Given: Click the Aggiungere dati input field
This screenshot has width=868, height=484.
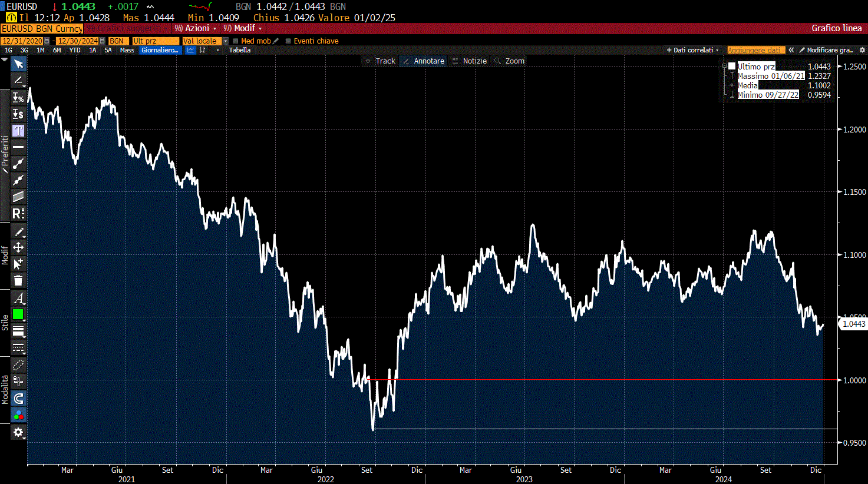Looking at the screenshot, I should (x=756, y=50).
